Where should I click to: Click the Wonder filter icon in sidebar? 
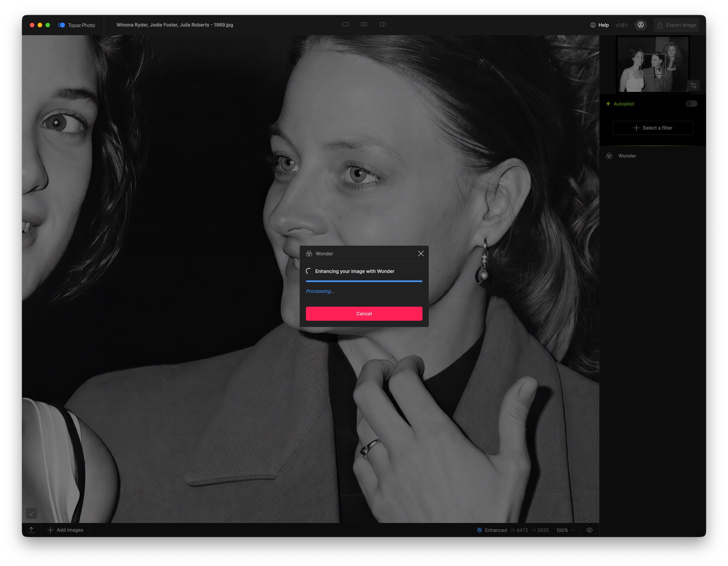(609, 156)
